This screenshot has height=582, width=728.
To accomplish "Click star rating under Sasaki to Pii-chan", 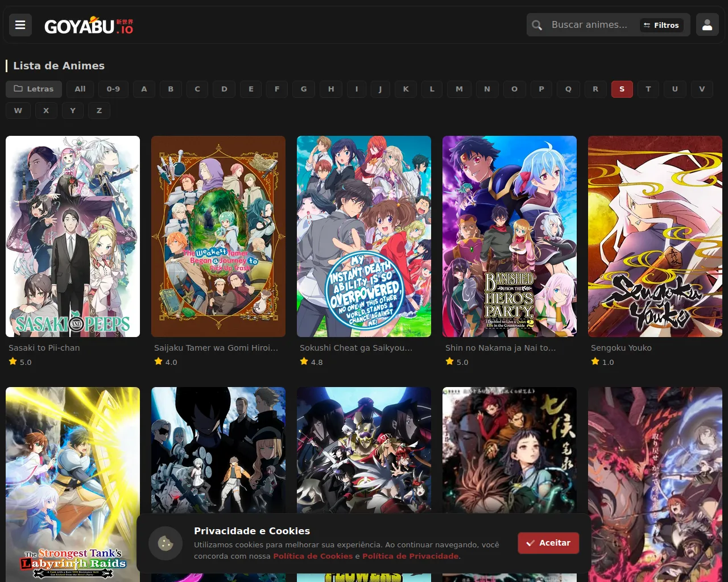I will pyautogui.click(x=20, y=362).
